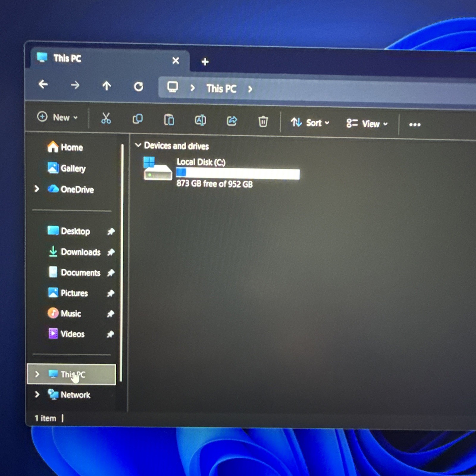This screenshot has width=476, height=476.
Task: Click This PC breadcrumb in address bar
Action: click(x=221, y=88)
